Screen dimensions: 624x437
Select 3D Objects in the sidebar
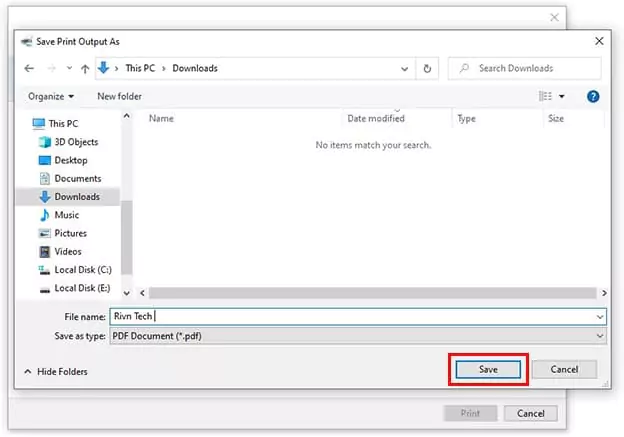pos(75,142)
